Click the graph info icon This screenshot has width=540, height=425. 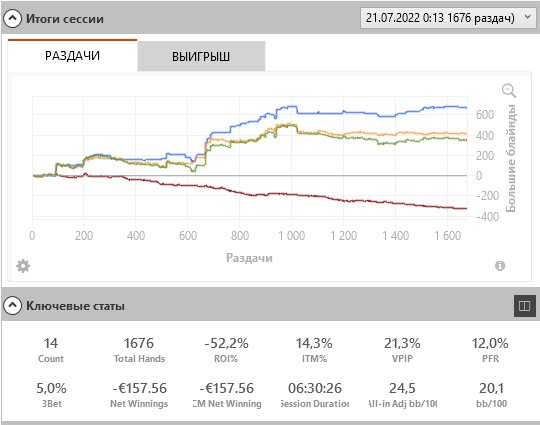coord(500,266)
